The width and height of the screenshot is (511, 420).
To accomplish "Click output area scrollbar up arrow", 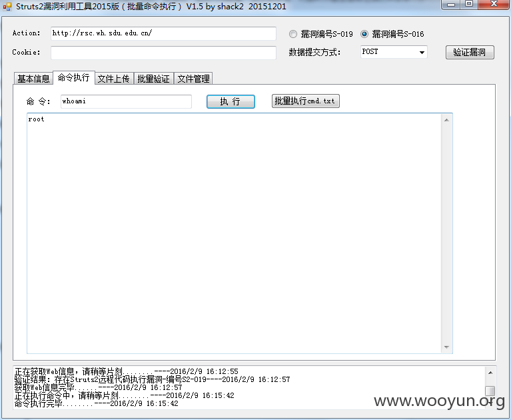I will click(446, 120).
